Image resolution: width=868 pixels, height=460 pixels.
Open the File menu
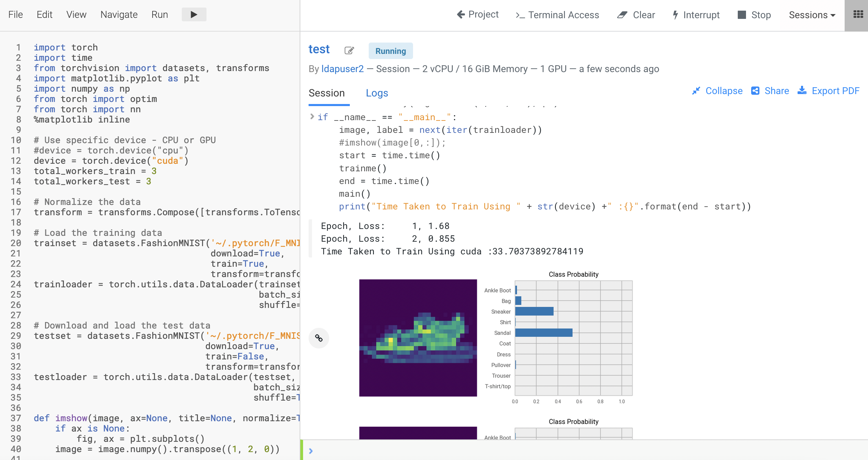click(15, 14)
